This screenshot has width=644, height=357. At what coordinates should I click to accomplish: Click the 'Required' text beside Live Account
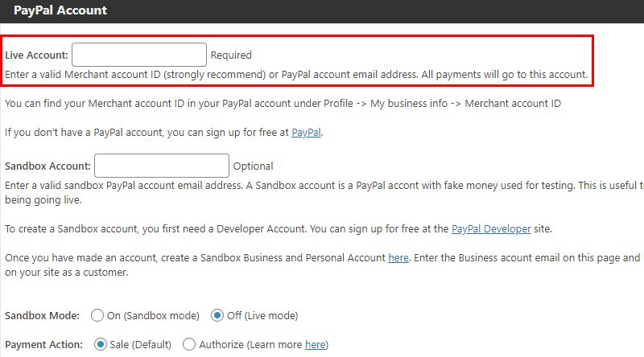pyautogui.click(x=231, y=55)
